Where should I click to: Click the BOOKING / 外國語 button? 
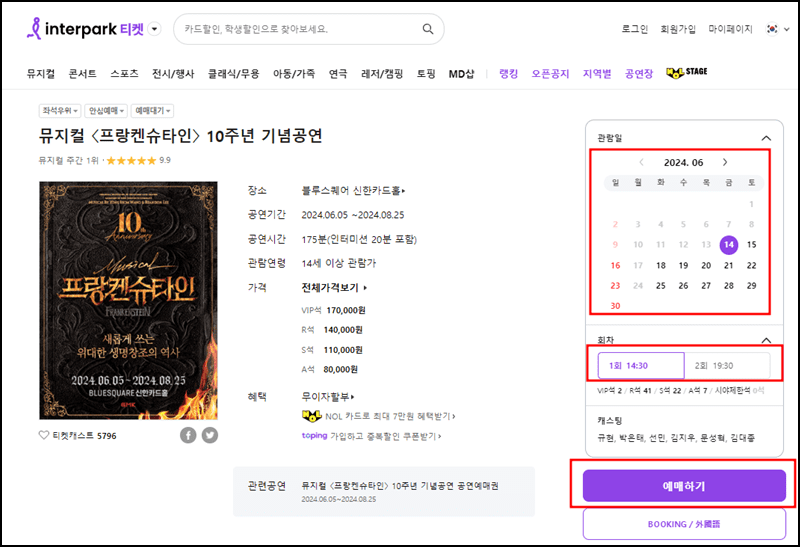(x=684, y=524)
